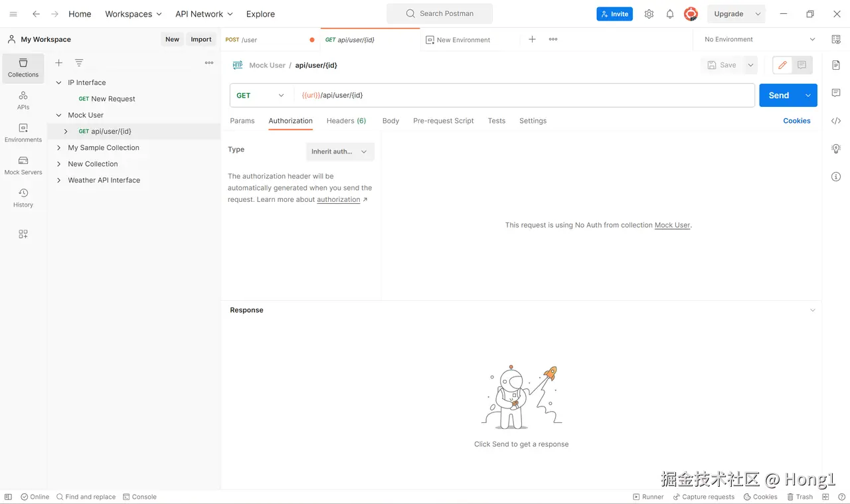This screenshot has height=504, width=850.
Task: Collapse the Mock User collection
Action: point(59,115)
